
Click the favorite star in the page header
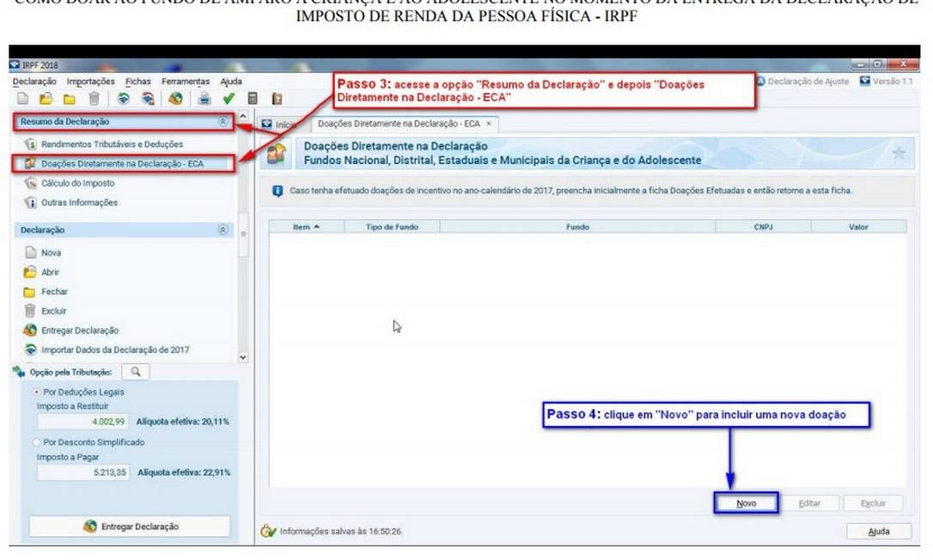point(899,153)
